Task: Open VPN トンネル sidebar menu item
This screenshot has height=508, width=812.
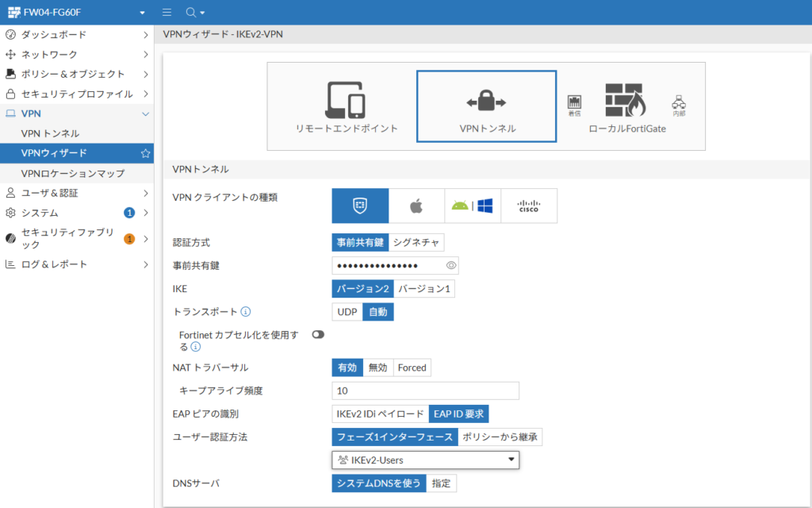Action: pyautogui.click(x=77, y=133)
